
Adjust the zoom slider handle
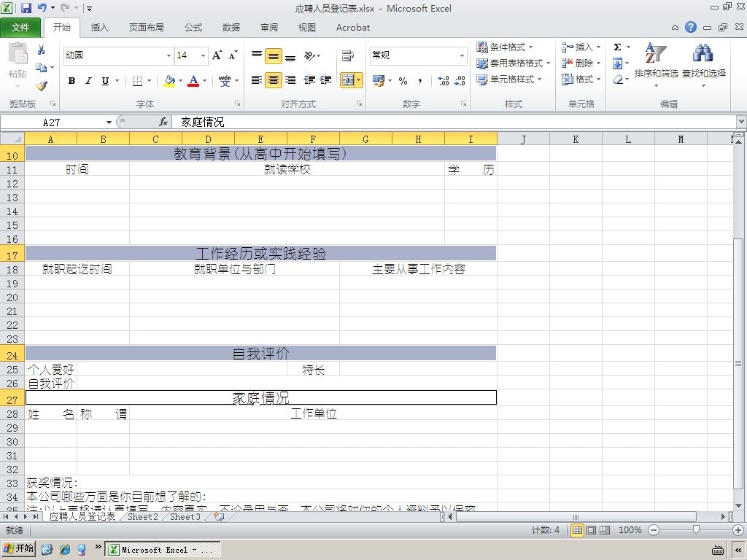click(696, 530)
